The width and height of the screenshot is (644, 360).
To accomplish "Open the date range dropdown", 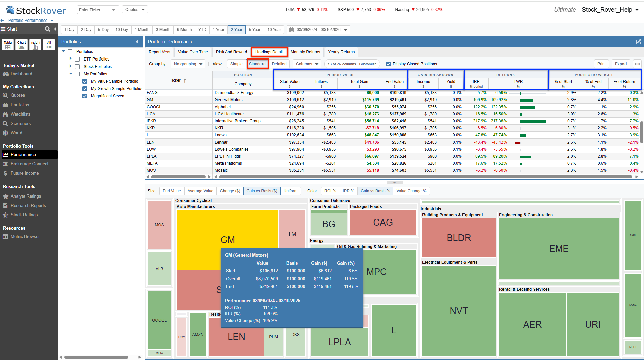I will (x=345, y=30).
